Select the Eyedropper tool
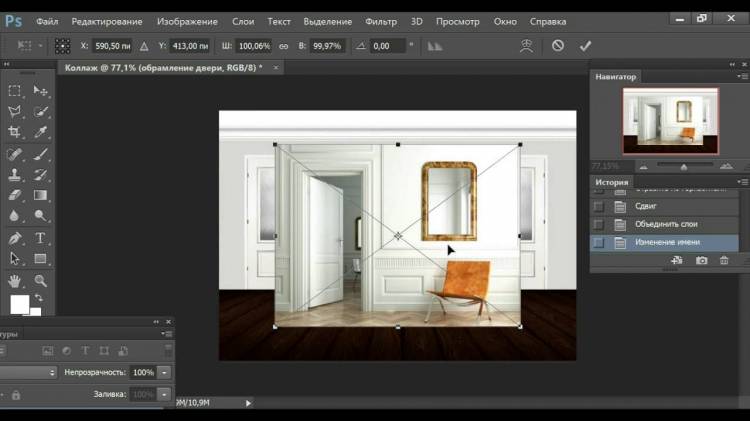 pyautogui.click(x=40, y=132)
